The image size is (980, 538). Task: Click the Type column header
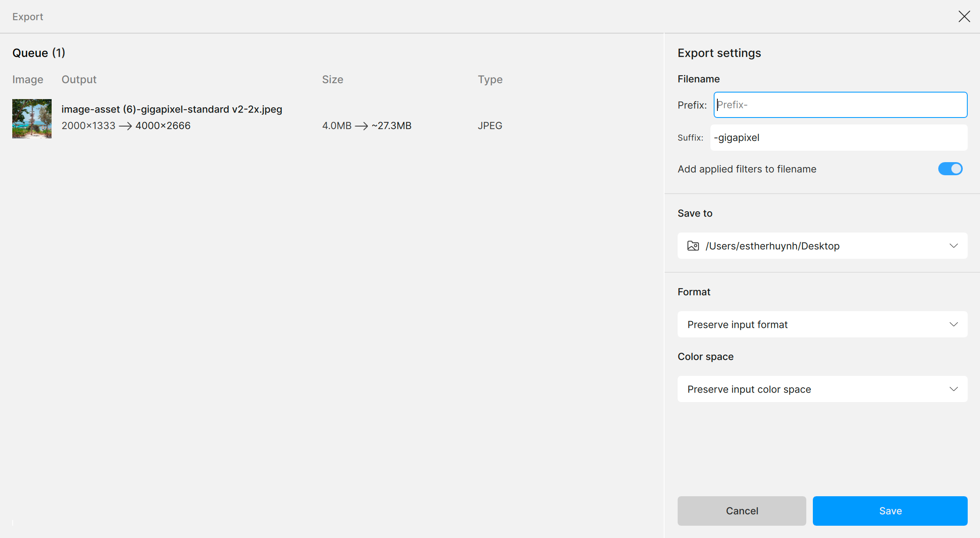click(490, 79)
